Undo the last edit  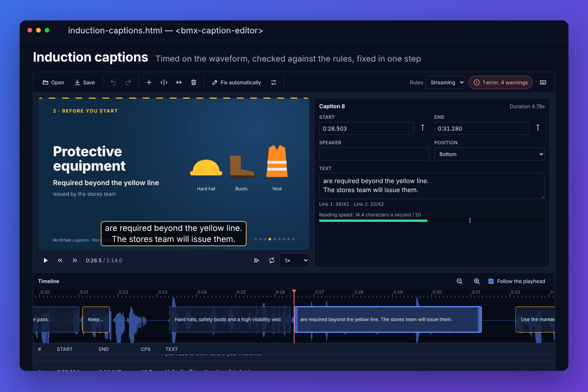click(x=113, y=82)
